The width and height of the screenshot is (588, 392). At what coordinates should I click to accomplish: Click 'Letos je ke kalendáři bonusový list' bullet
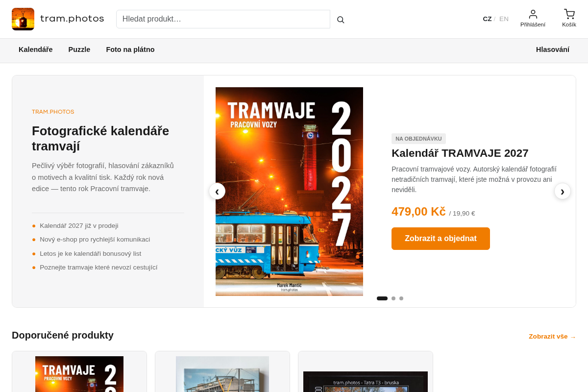(x=91, y=254)
